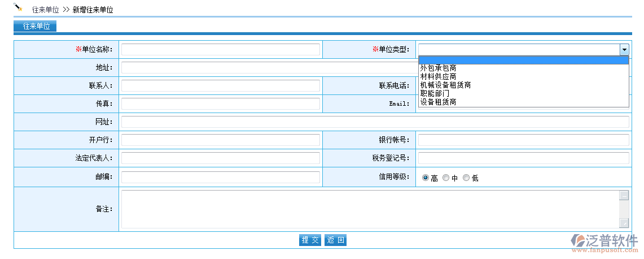
Task: Choose 外包承包商 from the dropdown list
Action: (438, 68)
